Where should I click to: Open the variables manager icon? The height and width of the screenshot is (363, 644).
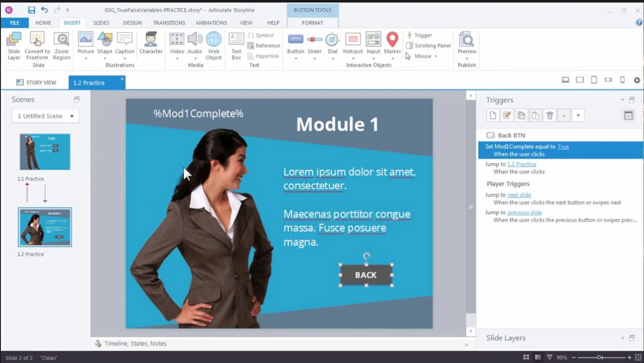tap(628, 116)
